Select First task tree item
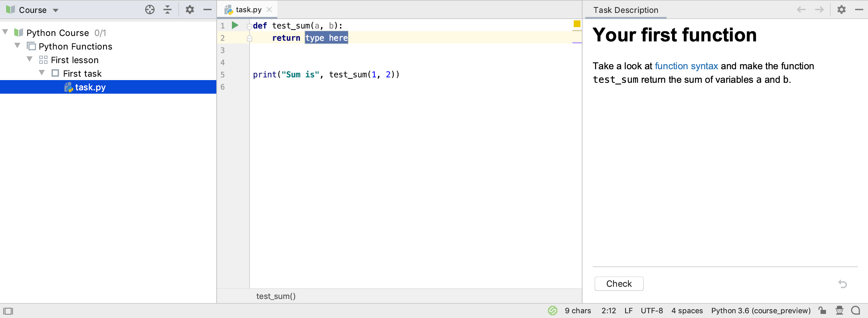This screenshot has height=318, width=868. [x=82, y=74]
